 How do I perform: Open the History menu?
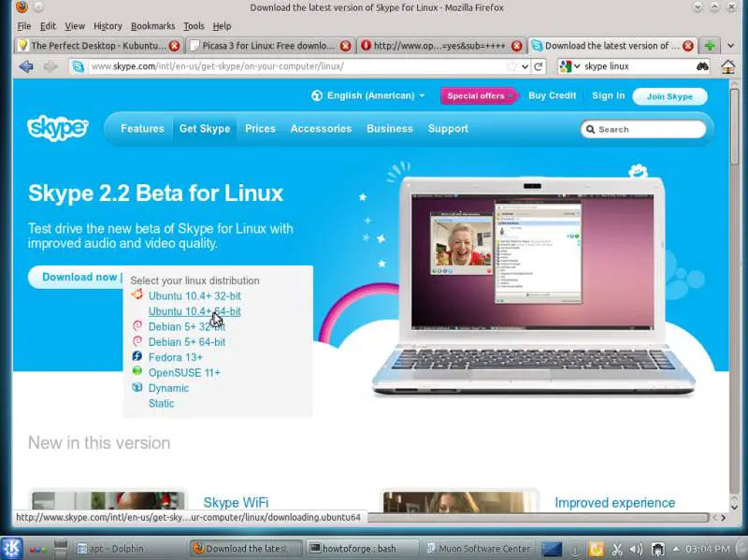[108, 26]
